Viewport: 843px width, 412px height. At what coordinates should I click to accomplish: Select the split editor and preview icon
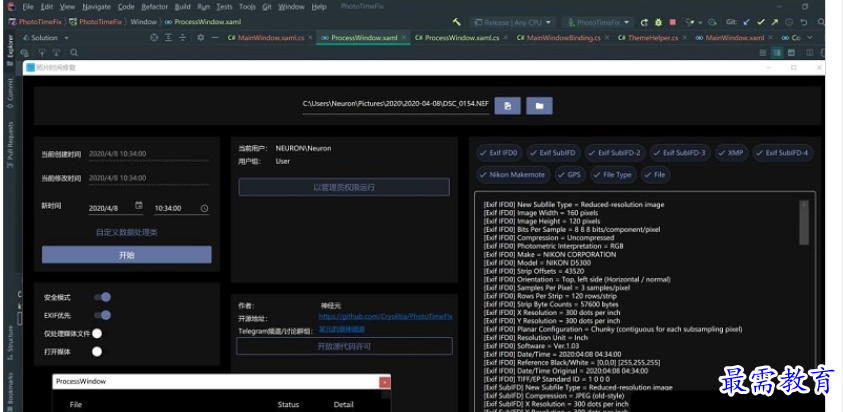(777, 53)
